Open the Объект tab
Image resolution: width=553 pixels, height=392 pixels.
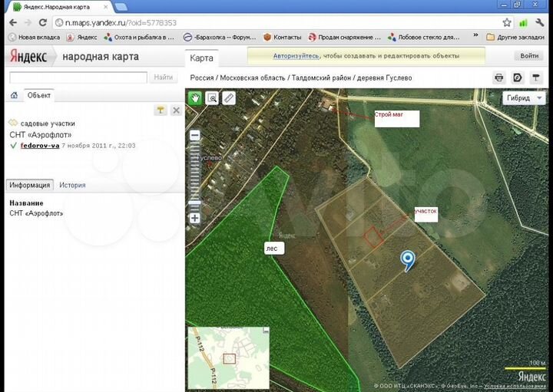tap(39, 95)
